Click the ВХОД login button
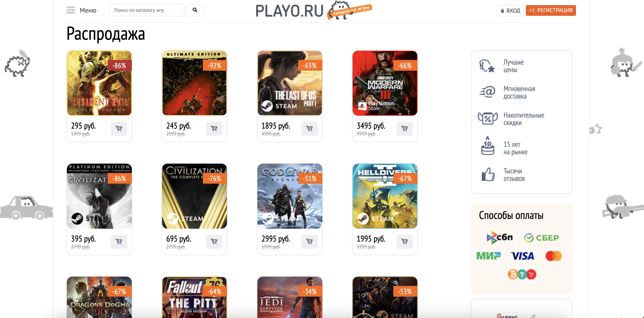This screenshot has width=644, height=318. tap(510, 10)
